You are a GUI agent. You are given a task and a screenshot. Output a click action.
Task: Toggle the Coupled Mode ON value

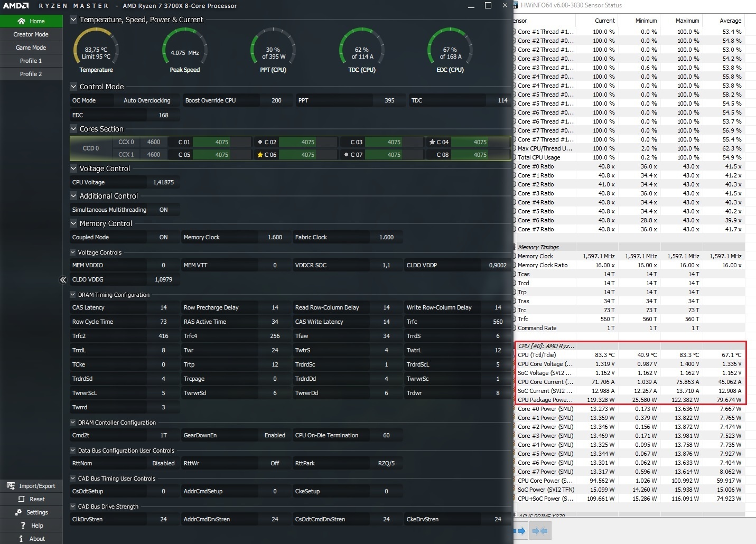pos(164,237)
